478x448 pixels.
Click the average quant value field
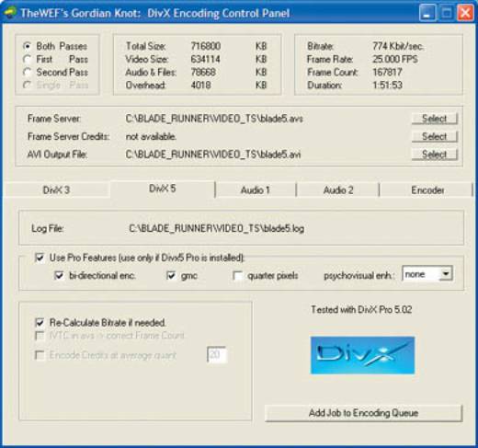pyautogui.click(x=217, y=354)
